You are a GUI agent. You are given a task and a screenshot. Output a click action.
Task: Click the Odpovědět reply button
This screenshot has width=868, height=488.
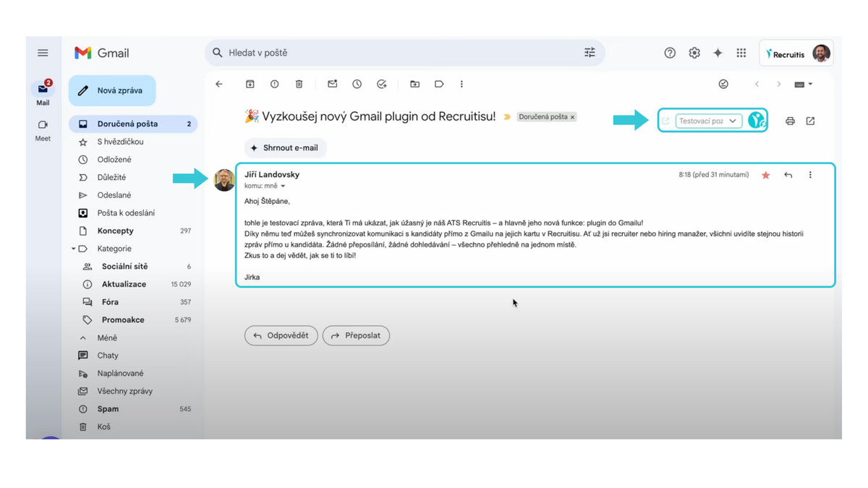coord(281,335)
